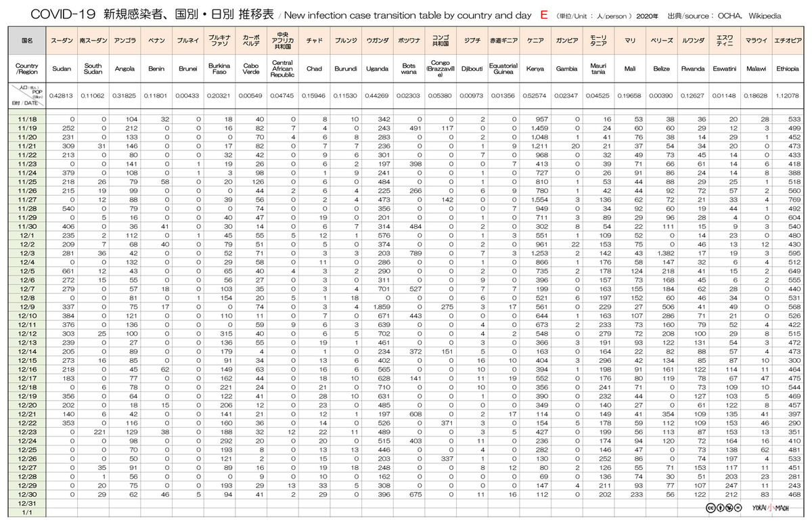Click the Japanese header スーダン
Viewport: 812px width, 522px height.
(x=62, y=41)
